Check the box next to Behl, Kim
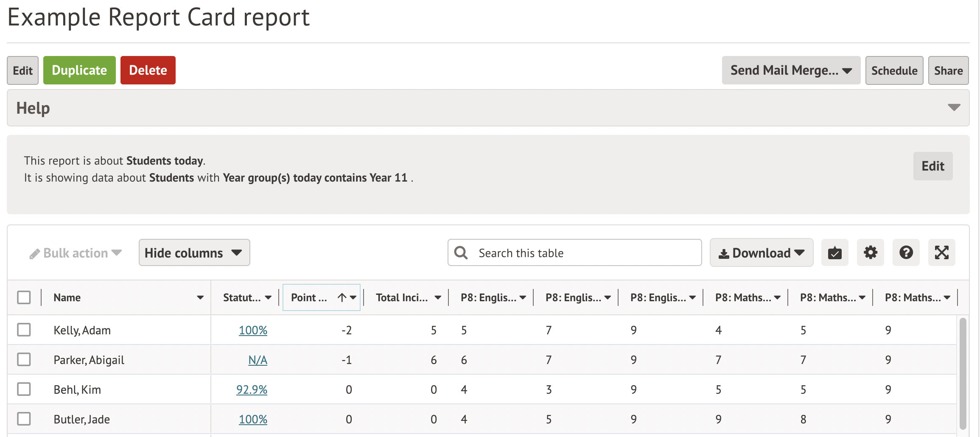 click(x=24, y=389)
